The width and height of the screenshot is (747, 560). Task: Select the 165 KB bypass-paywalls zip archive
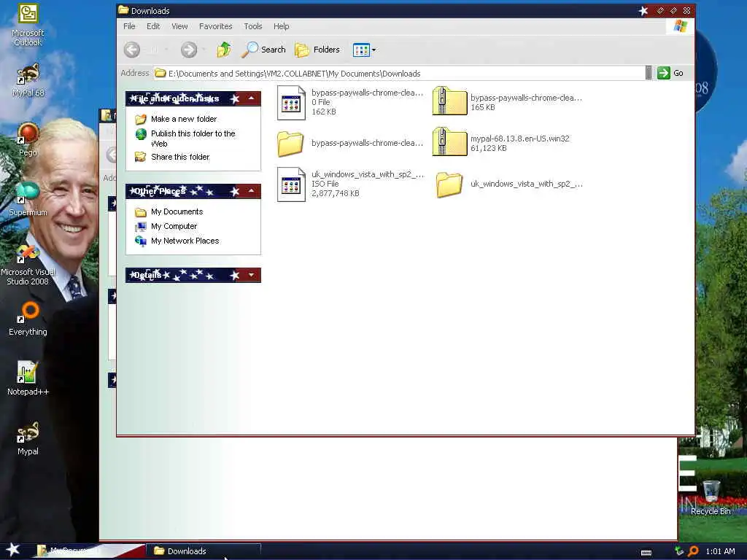[449, 101]
